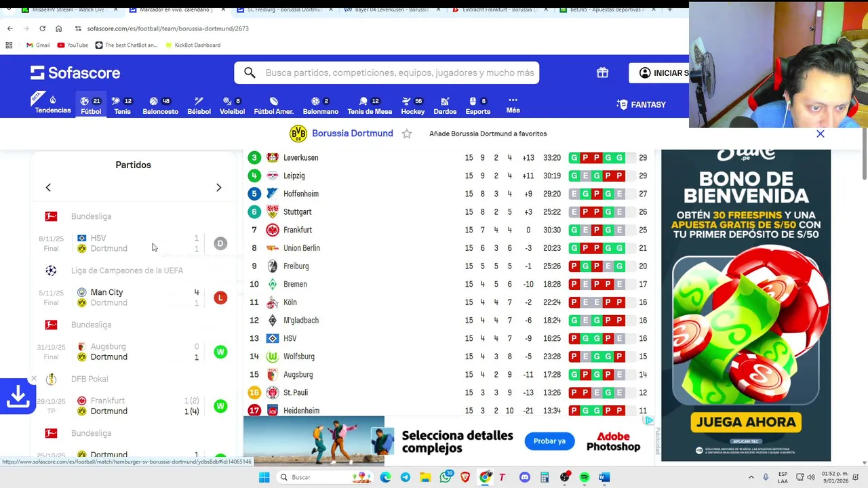Click Heidenheim in the standings
The height and width of the screenshot is (488, 868).
301,411
